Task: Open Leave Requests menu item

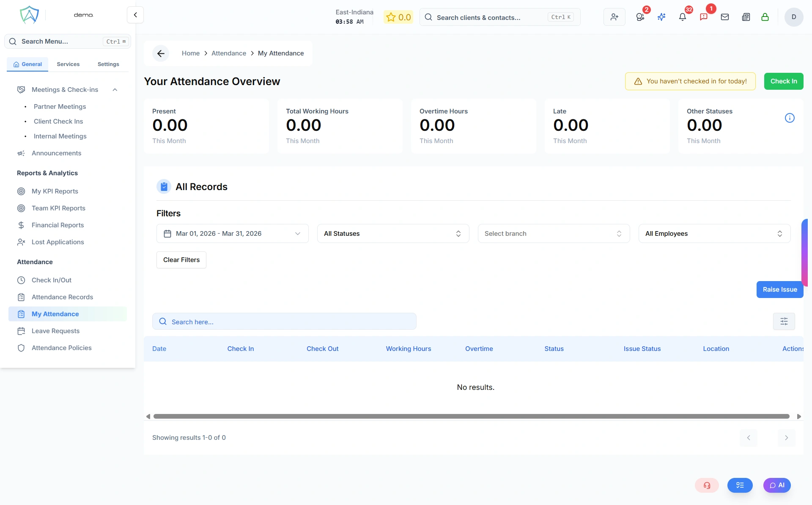Action: [x=55, y=331]
